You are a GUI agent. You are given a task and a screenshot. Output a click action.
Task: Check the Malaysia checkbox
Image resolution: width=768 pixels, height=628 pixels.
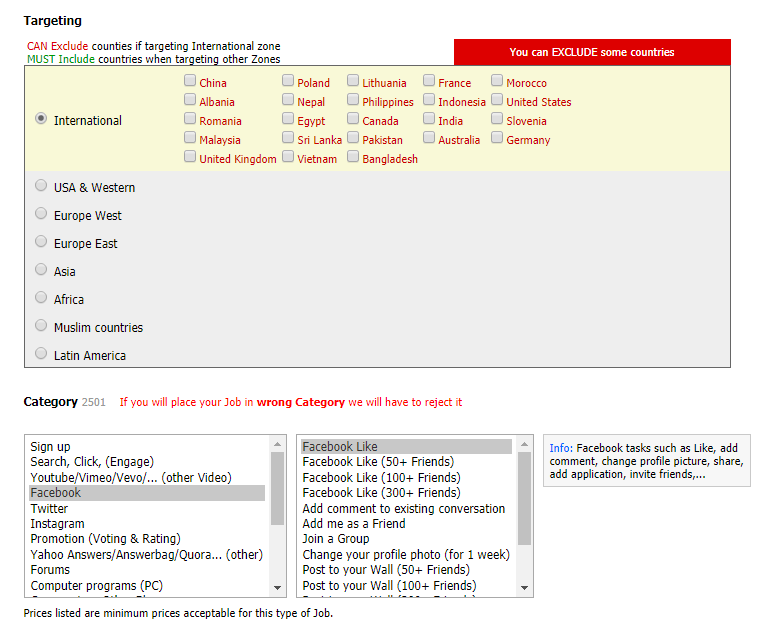click(x=190, y=138)
